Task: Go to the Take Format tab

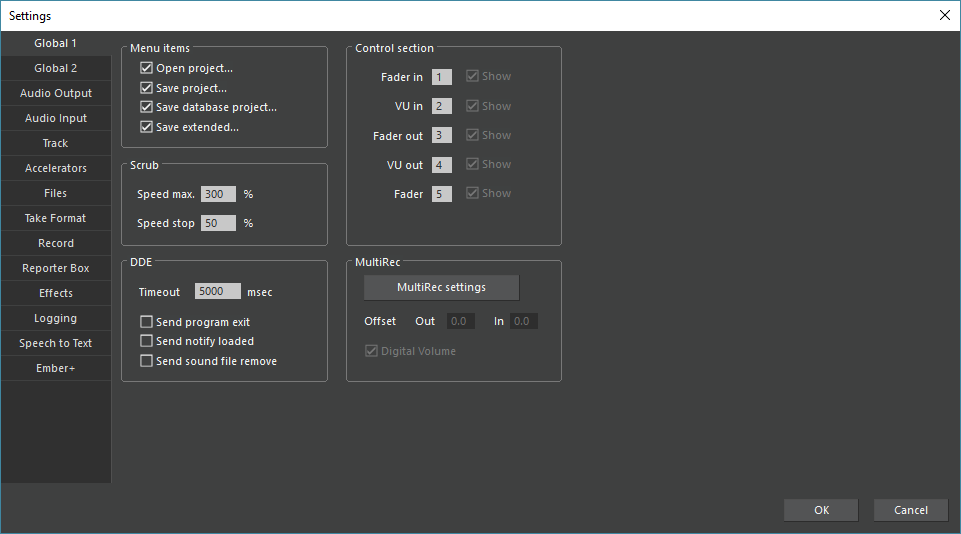Action: point(56,218)
